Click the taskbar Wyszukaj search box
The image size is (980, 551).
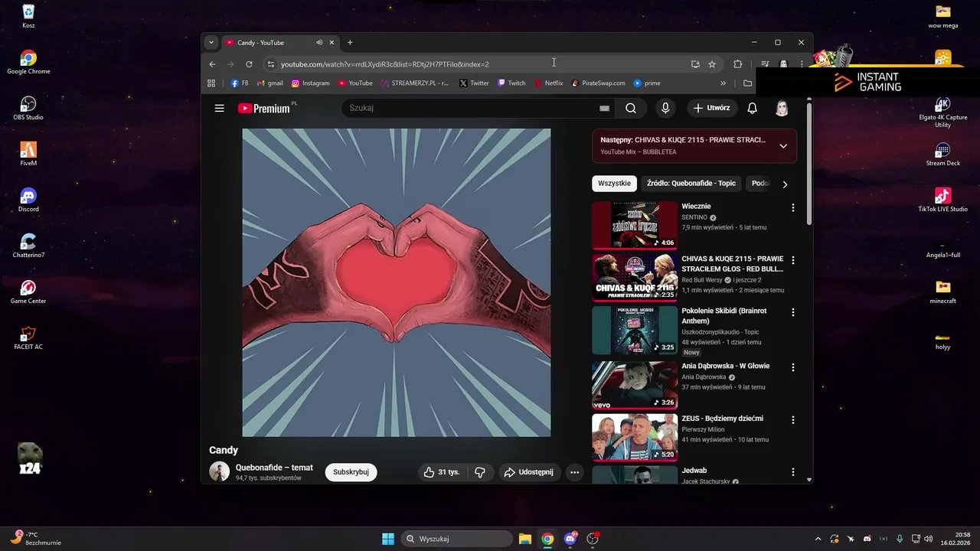pos(456,539)
